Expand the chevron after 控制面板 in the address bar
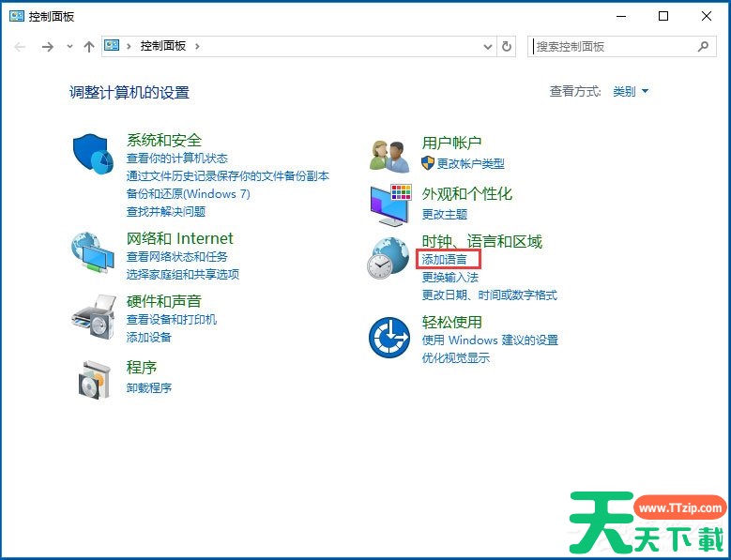731x560 pixels. [x=197, y=46]
